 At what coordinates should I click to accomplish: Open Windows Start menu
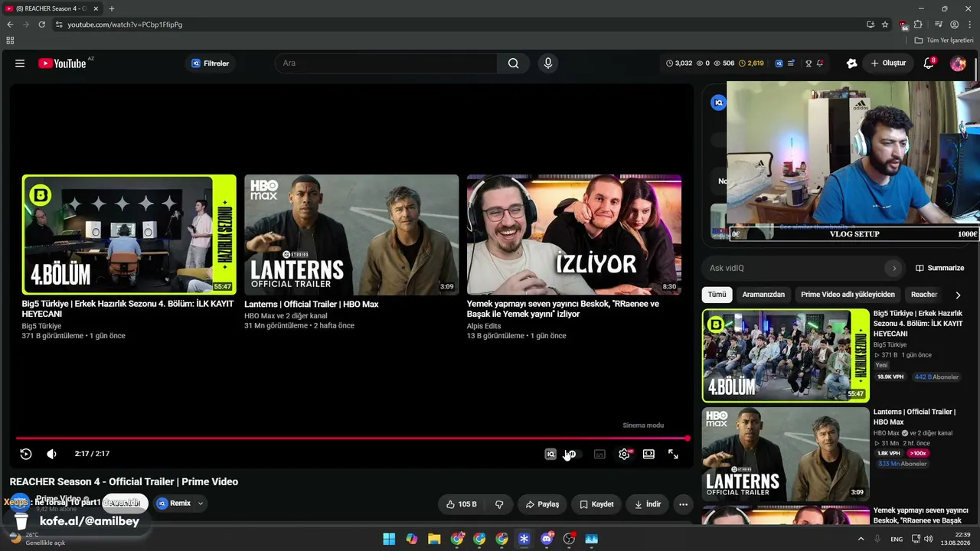(389, 539)
